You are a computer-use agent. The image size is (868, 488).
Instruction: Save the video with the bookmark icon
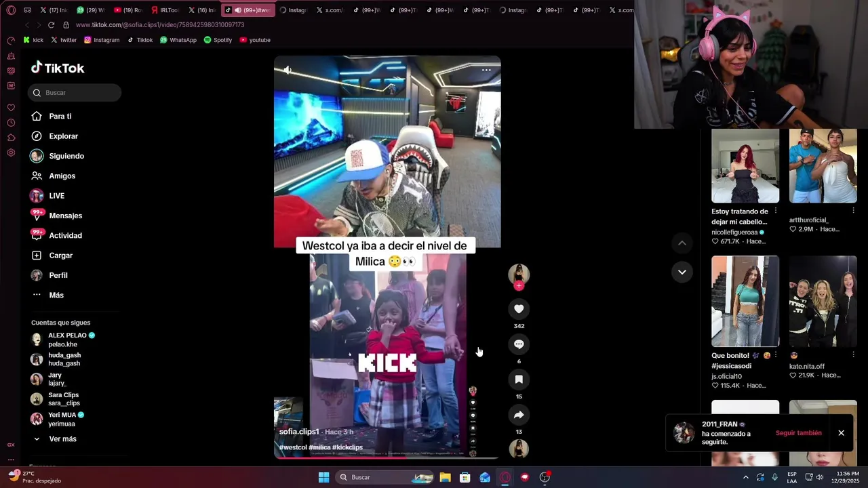click(519, 380)
